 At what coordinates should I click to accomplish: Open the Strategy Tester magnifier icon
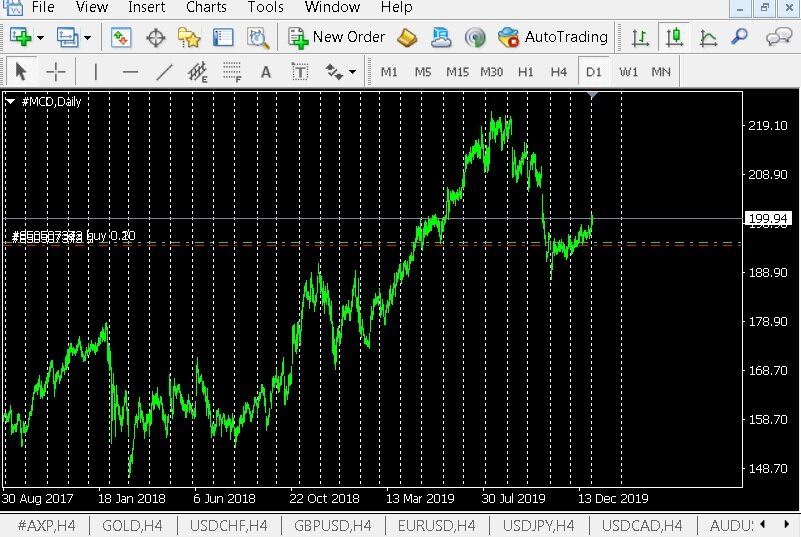point(258,38)
